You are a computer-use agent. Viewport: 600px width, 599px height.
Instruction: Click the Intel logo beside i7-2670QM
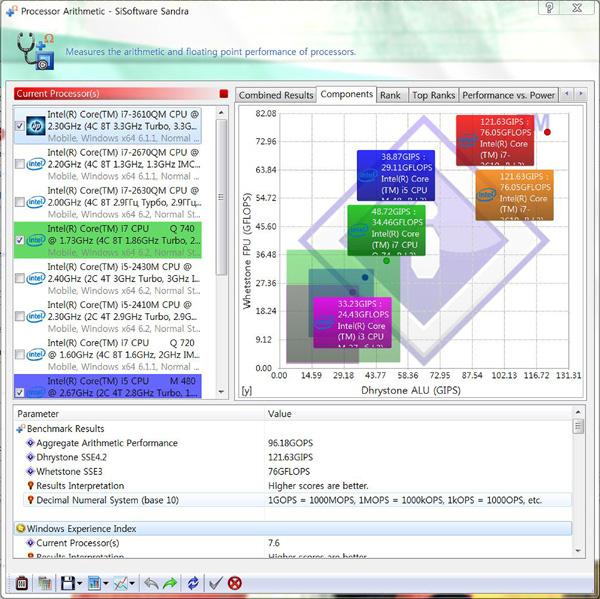tap(36, 164)
